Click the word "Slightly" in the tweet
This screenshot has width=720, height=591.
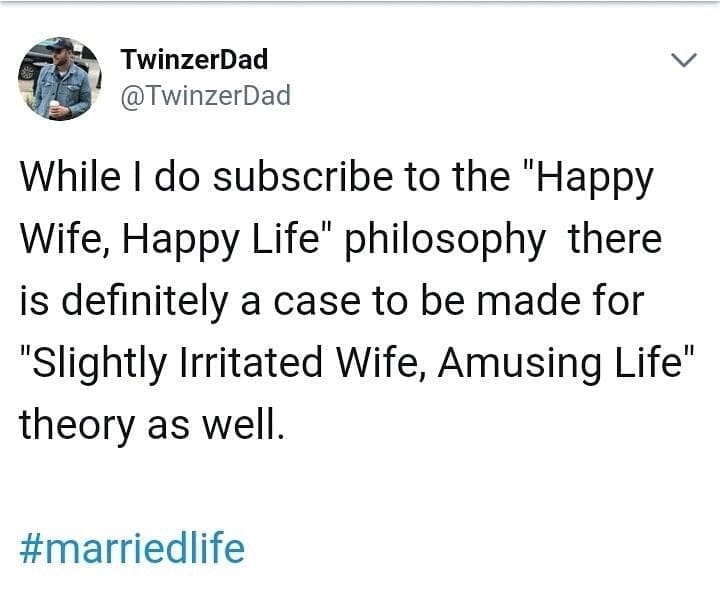pos(95,364)
